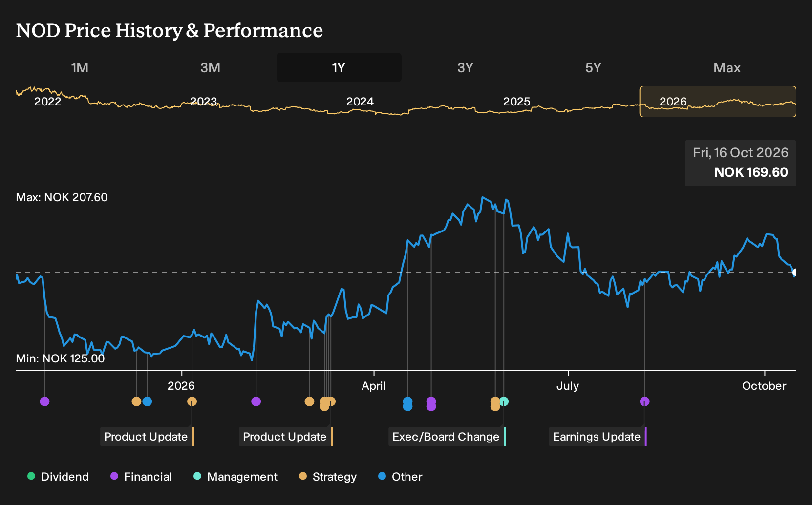Select the 1M time range tab

coord(80,67)
